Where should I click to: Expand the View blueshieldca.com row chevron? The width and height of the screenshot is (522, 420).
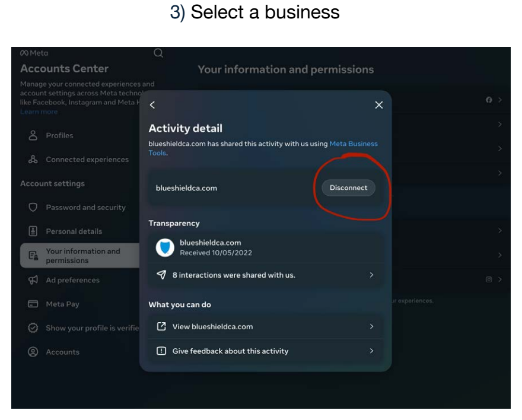click(371, 326)
